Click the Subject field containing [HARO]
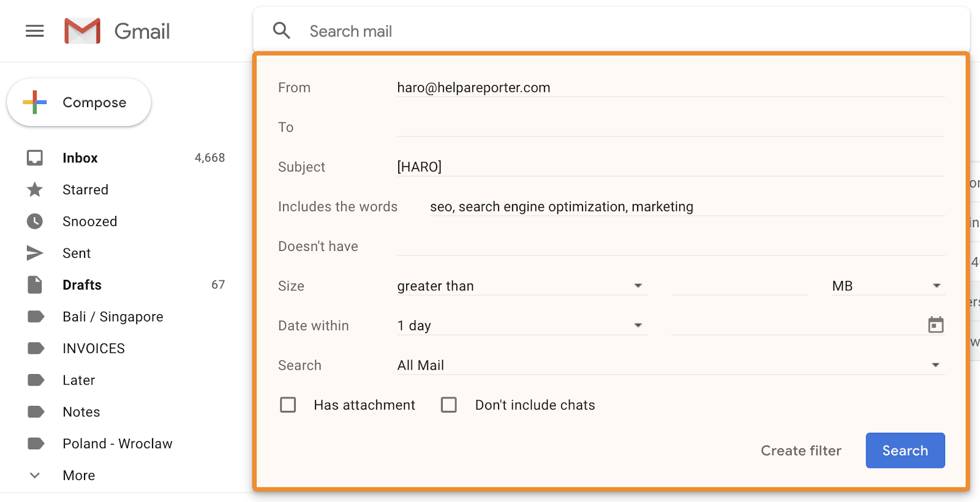The height and width of the screenshot is (502, 980). pos(671,167)
